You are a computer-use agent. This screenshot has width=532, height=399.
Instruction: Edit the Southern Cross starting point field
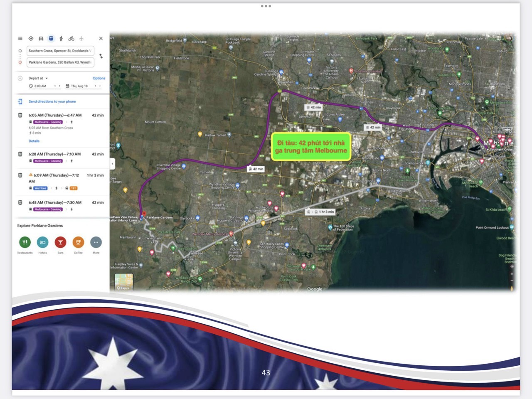[60, 51]
